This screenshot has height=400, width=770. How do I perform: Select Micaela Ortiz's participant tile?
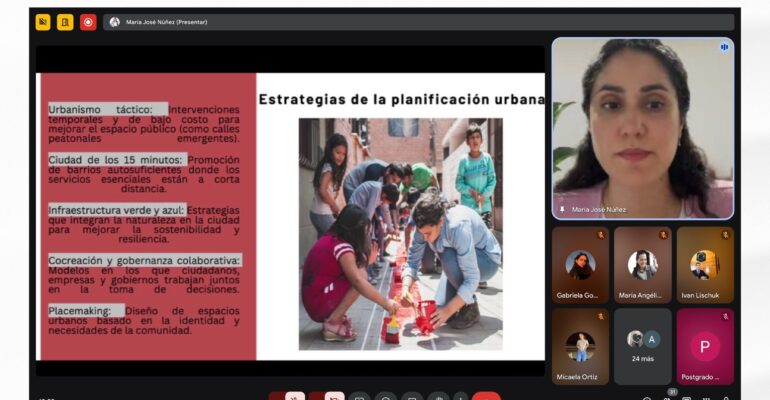click(580, 346)
